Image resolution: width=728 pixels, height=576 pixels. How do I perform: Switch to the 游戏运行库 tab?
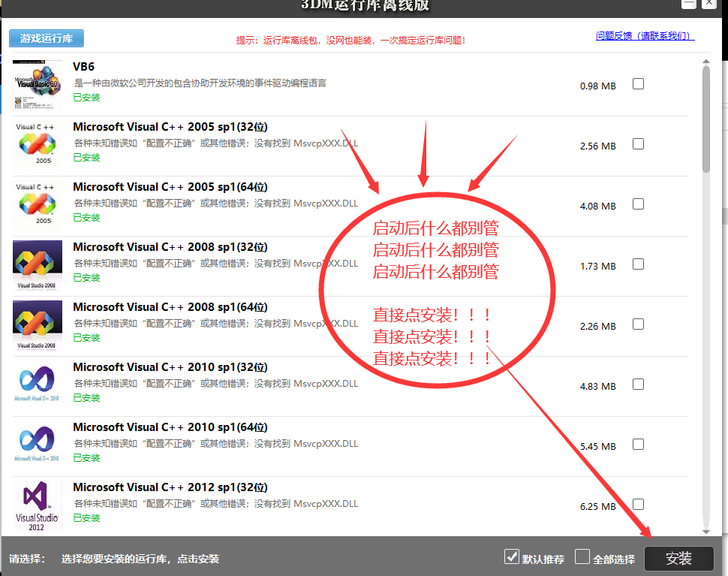[46, 38]
